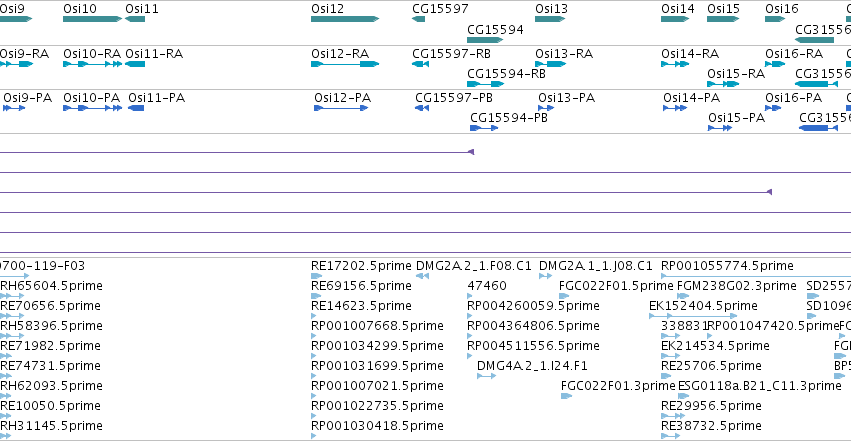
Task: Select the Osi15-PA protein glyph
Action: tap(720, 128)
